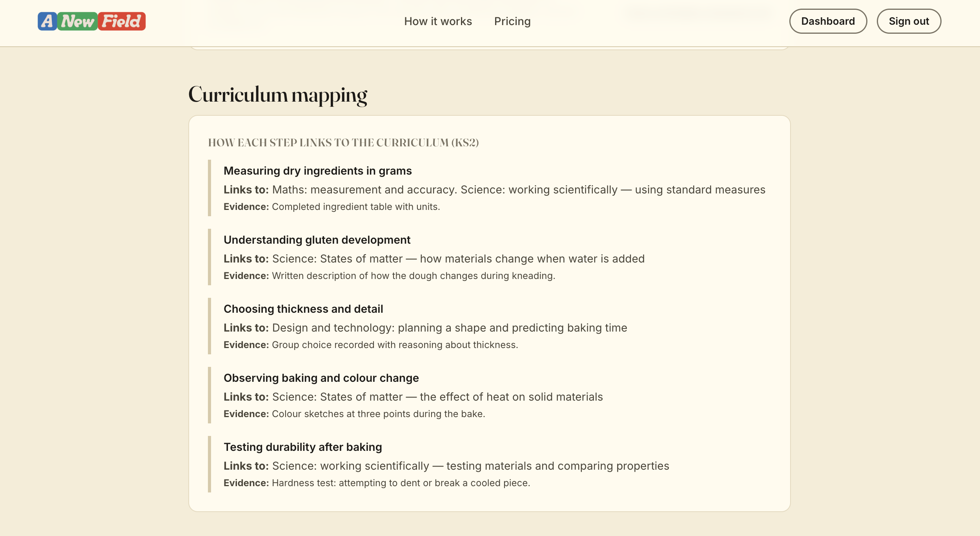Go to the Pricing page
Viewport: 980px width, 536px height.
[512, 21]
